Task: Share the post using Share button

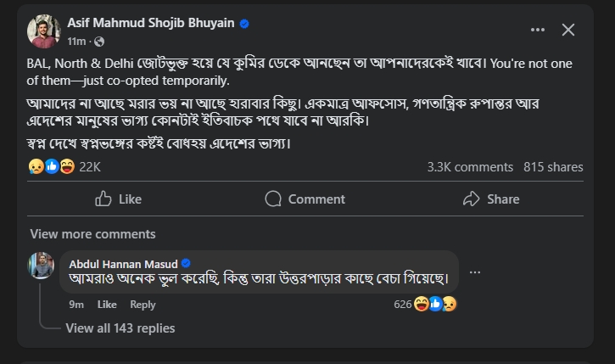Action: click(x=491, y=199)
